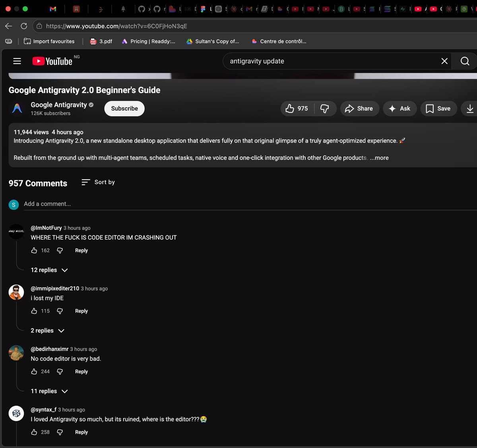The height and width of the screenshot is (448, 477).
Task: Like @syntax_f's comment
Action: point(34,432)
